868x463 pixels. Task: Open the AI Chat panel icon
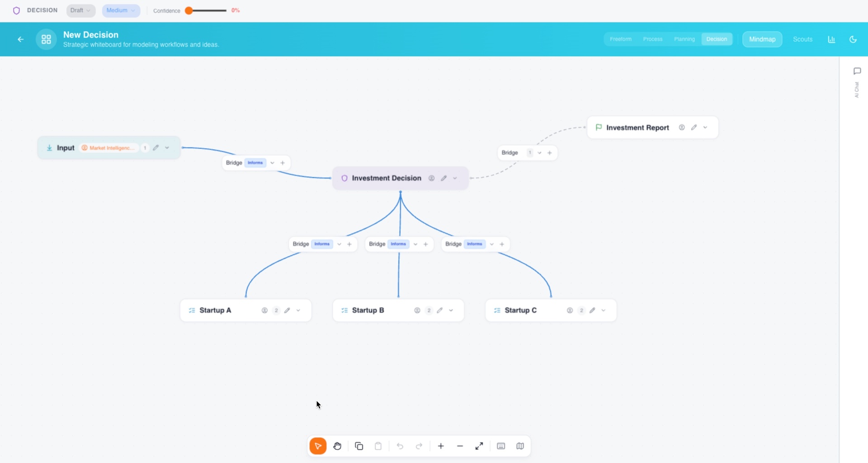[857, 71]
